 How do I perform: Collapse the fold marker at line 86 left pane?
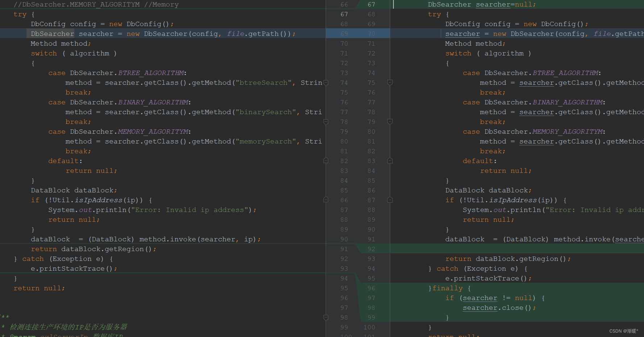tap(326, 200)
